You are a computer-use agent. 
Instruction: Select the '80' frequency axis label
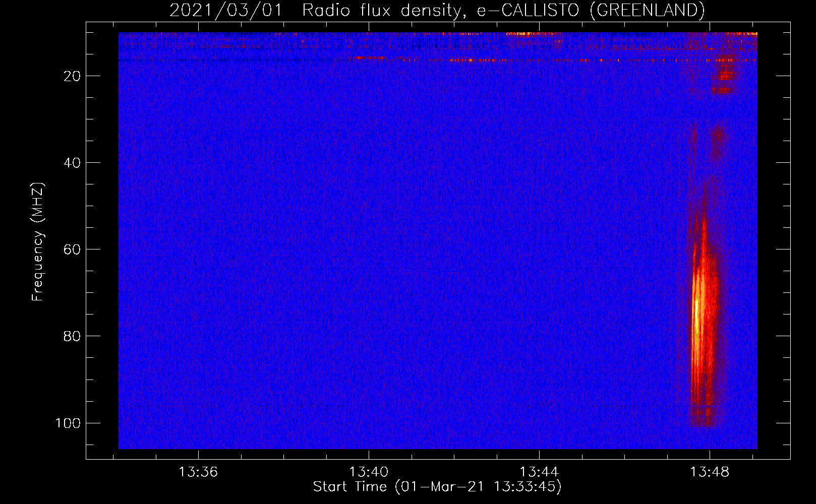[x=72, y=336]
